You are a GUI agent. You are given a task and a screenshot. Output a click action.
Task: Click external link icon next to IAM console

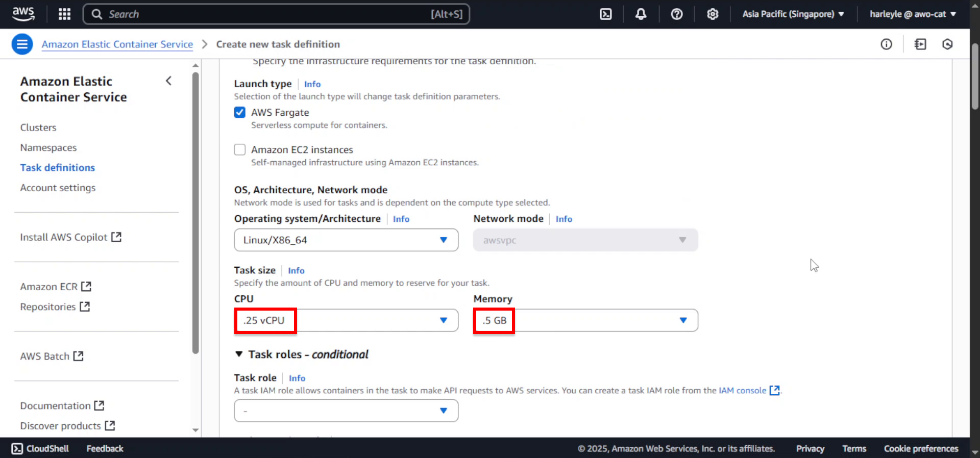[774, 390]
